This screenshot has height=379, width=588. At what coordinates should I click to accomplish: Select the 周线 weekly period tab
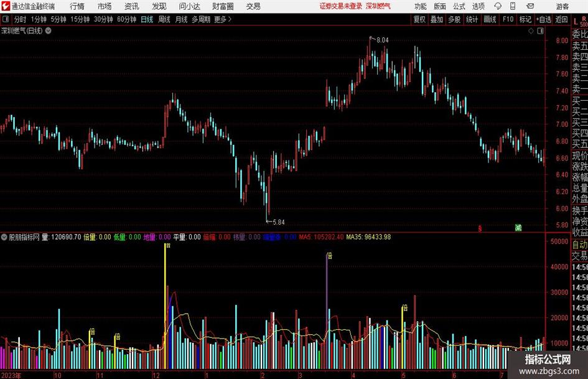[x=164, y=19]
